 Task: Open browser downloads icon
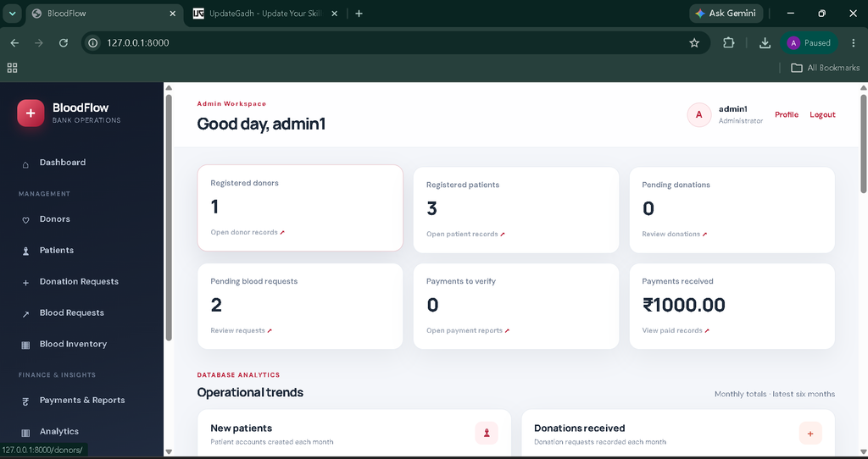click(x=765, y=42)
